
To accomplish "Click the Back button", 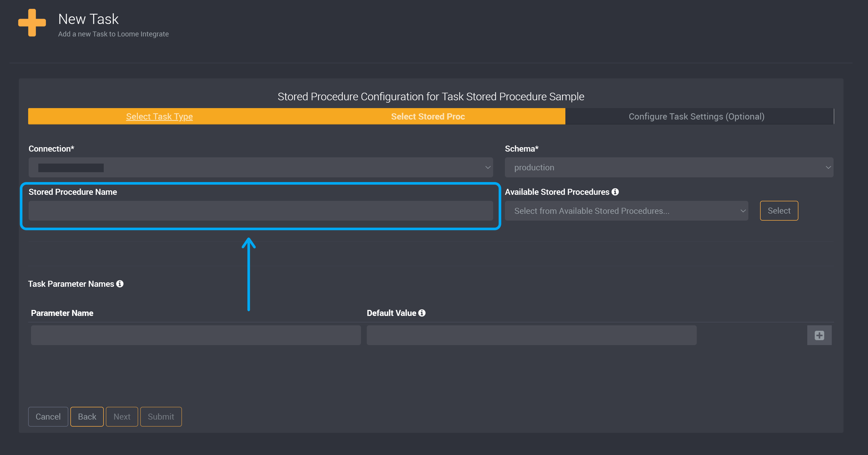I will tap(87, 417).
